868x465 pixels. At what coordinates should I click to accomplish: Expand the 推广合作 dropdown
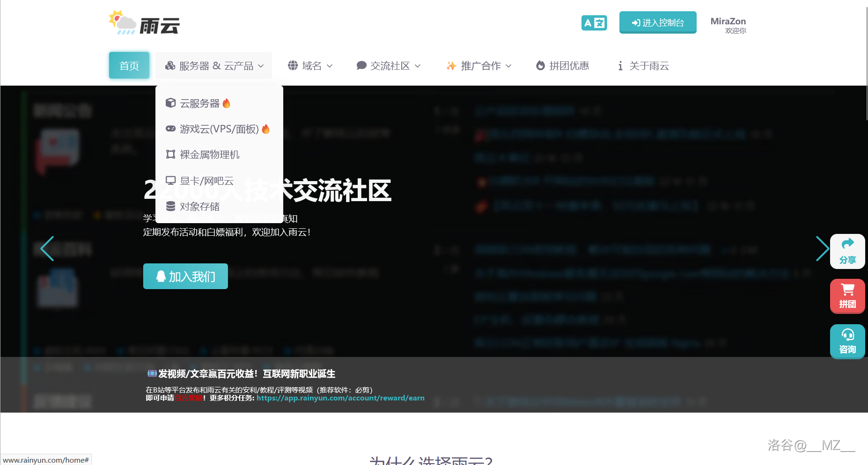pyautogui.click(x=478, y=66)
